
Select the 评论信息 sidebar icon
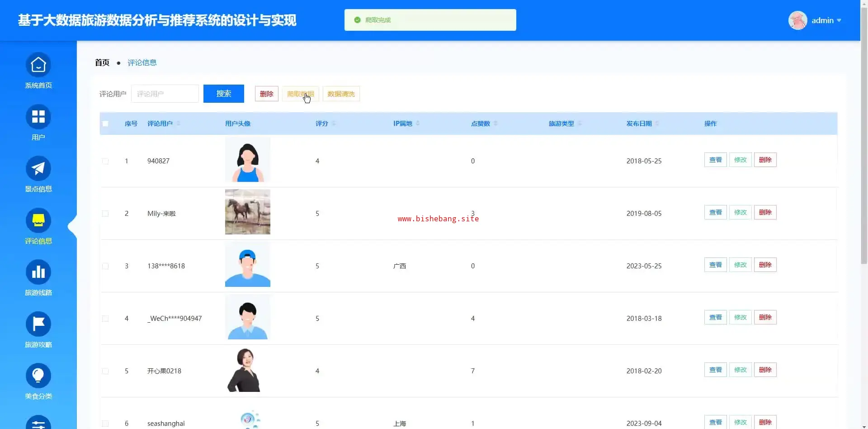pos(38,220)
